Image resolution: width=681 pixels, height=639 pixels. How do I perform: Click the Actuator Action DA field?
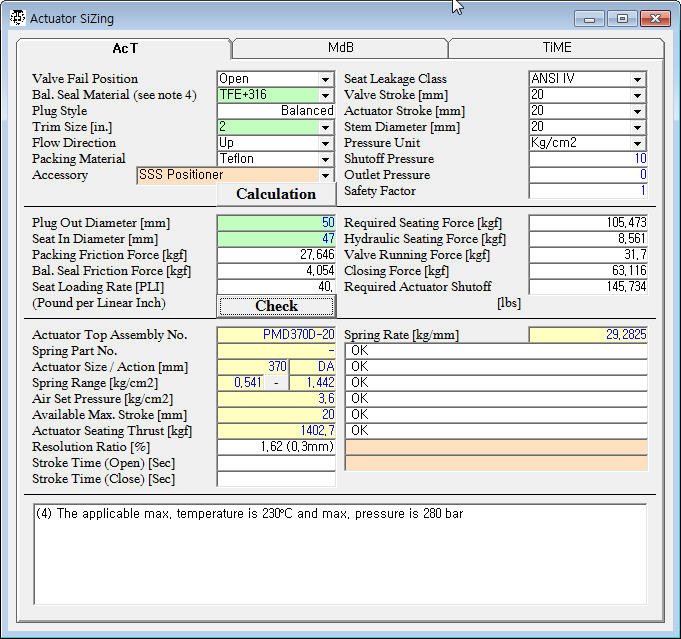point(312,367)
